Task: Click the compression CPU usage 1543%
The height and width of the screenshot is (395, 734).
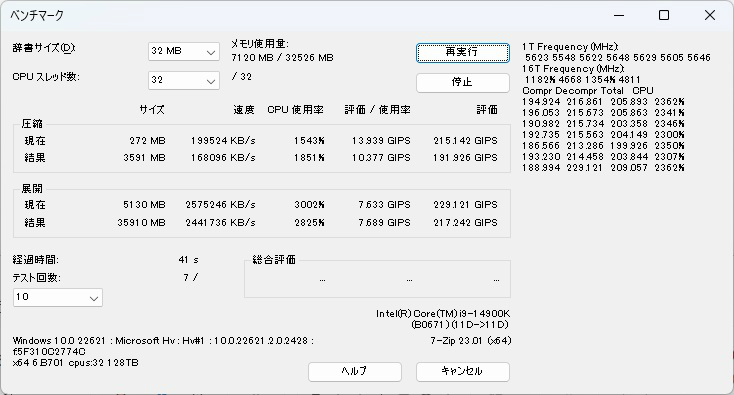Action: click(x=309, y=140)
